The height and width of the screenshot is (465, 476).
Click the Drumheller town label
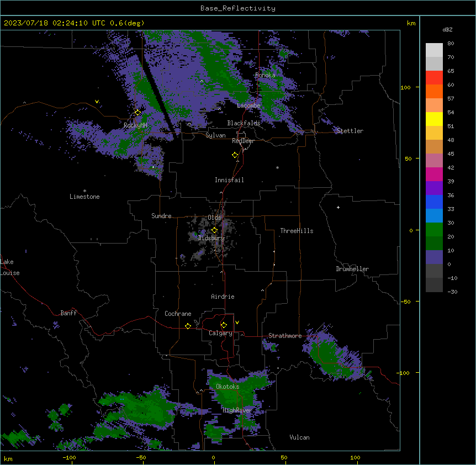pyautogui.click(x=352, y=269)
